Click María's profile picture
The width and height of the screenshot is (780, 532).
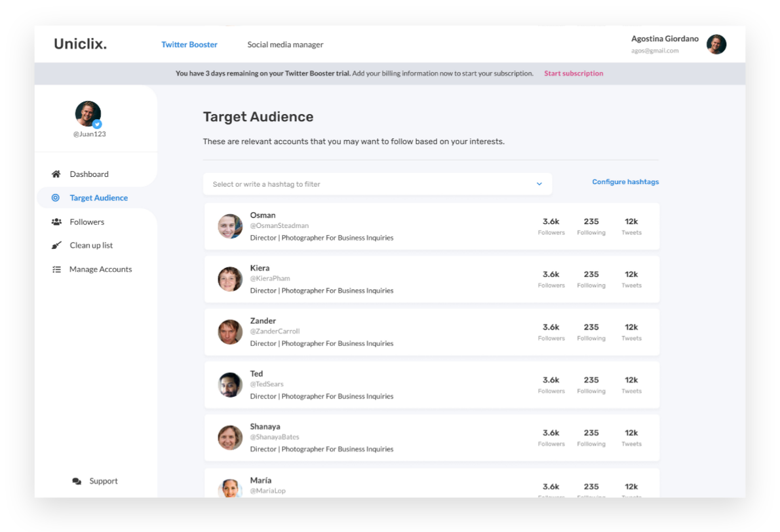pos(230,489)
